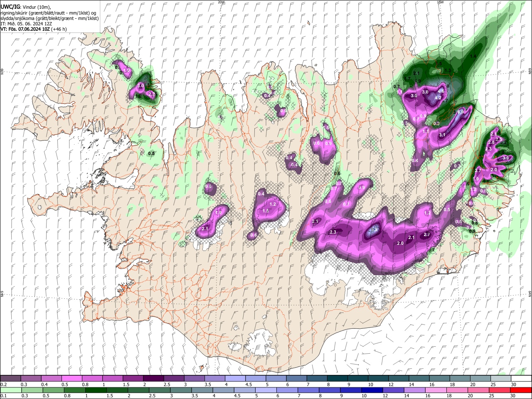
Task: Click the '20W' longitude label
Action: tap(221, 2)
